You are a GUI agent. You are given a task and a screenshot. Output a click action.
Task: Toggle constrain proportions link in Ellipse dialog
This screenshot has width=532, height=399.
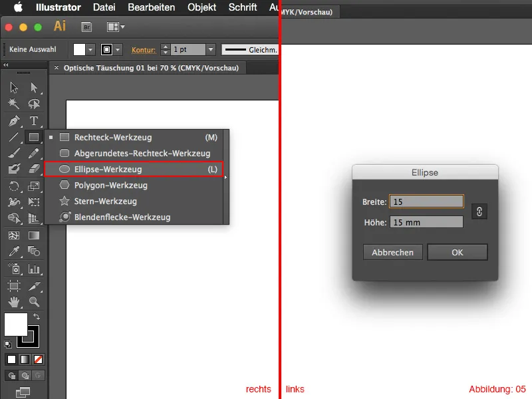479,211
